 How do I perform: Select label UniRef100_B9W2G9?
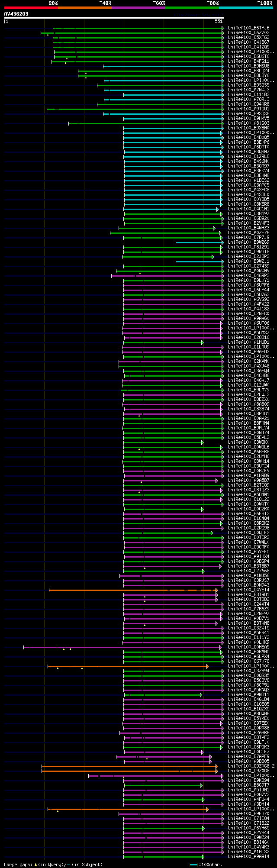click(x=248, y=242)
